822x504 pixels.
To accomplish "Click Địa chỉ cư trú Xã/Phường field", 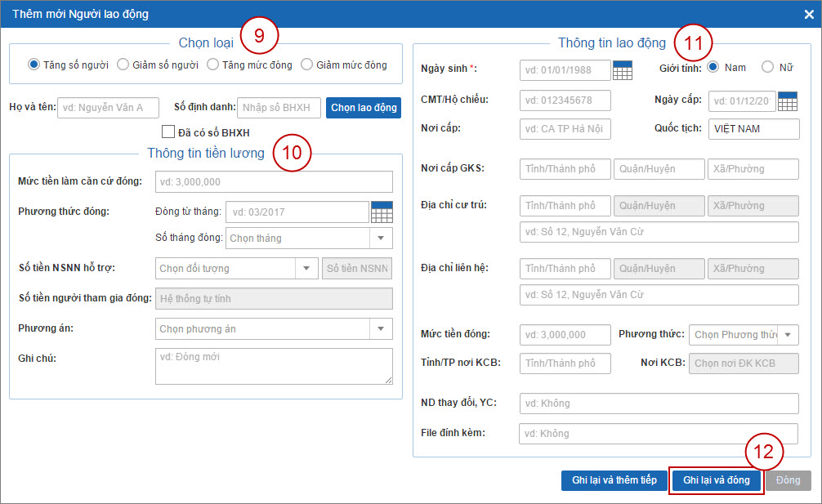I will pyautogui.click(x=753, y=206).
